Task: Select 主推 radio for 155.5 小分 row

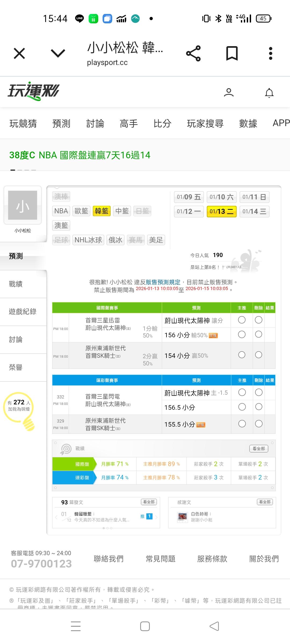Action: point(242,424)
